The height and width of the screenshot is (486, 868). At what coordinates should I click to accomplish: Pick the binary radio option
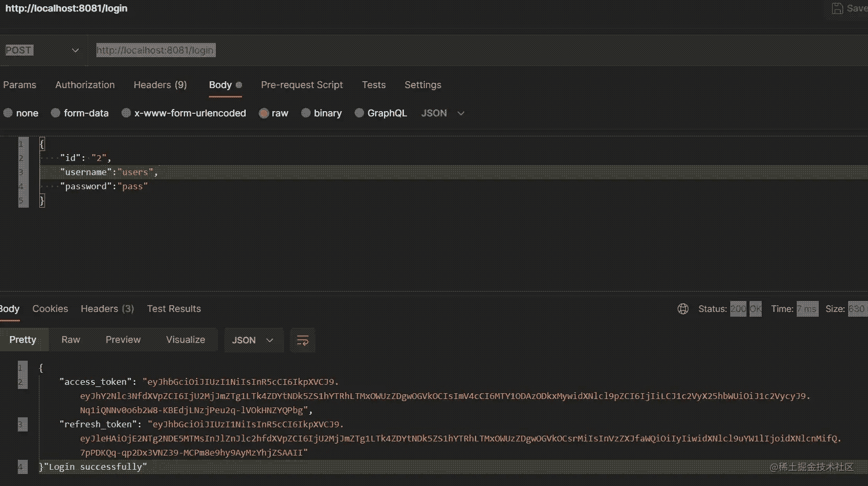pos(306,113)
